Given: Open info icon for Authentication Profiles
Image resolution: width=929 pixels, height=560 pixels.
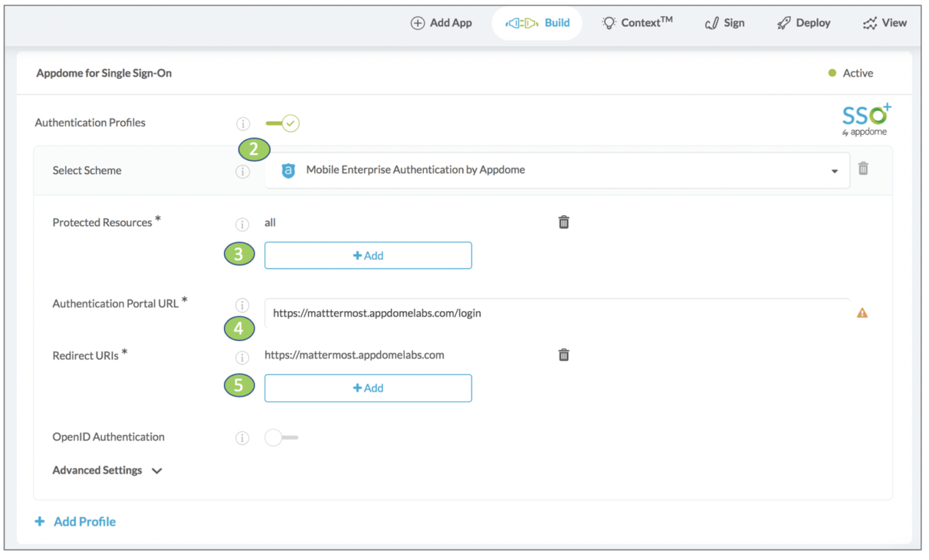Looking at the screenshot, I should pyautogui.click(x=243, y=123).
